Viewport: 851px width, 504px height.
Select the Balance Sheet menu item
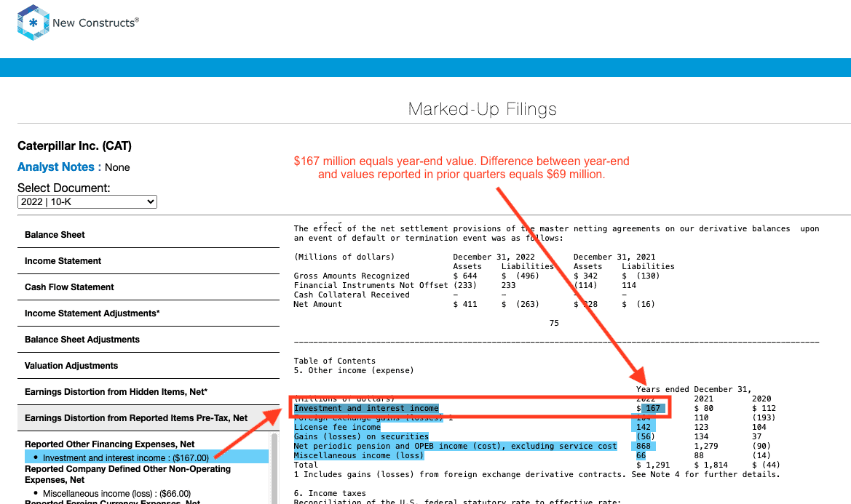[149, 235]
